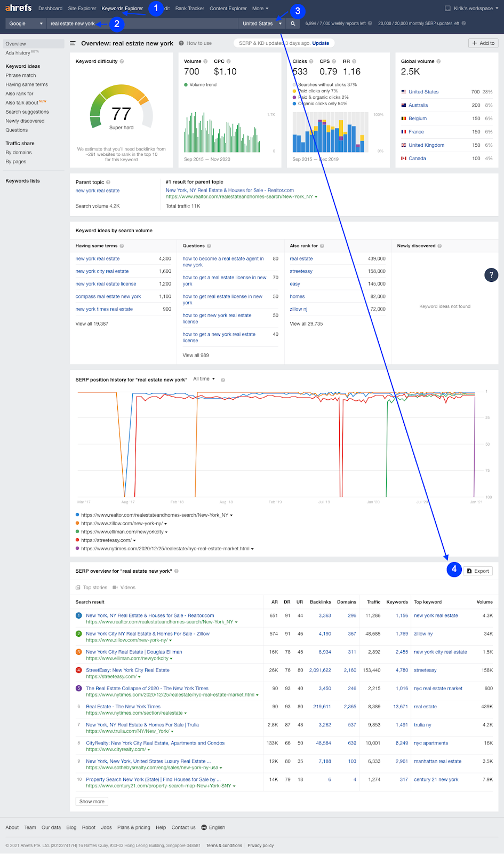The height and width of the screenshot is (854, 504).
Task: Open the United States country dropdown
Action: pyautogui.click(x=262, y=23)
